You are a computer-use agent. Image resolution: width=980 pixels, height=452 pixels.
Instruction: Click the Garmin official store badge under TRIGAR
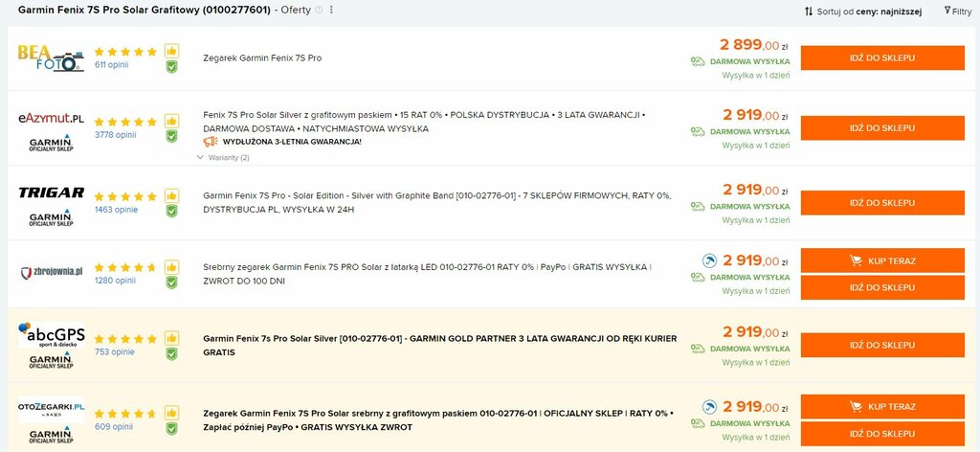pos(51,217)
